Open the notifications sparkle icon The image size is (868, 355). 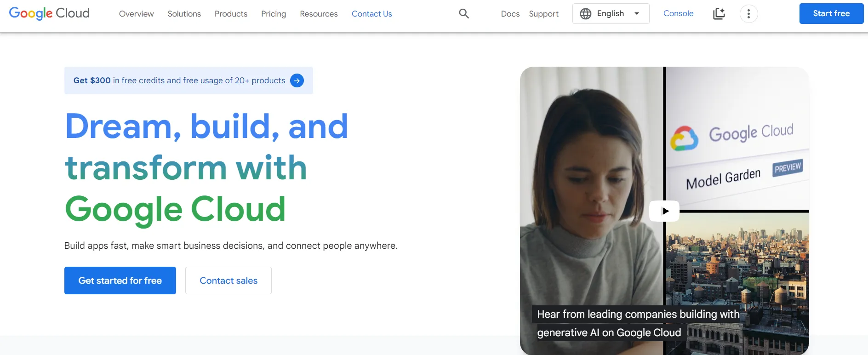[719, 14]
